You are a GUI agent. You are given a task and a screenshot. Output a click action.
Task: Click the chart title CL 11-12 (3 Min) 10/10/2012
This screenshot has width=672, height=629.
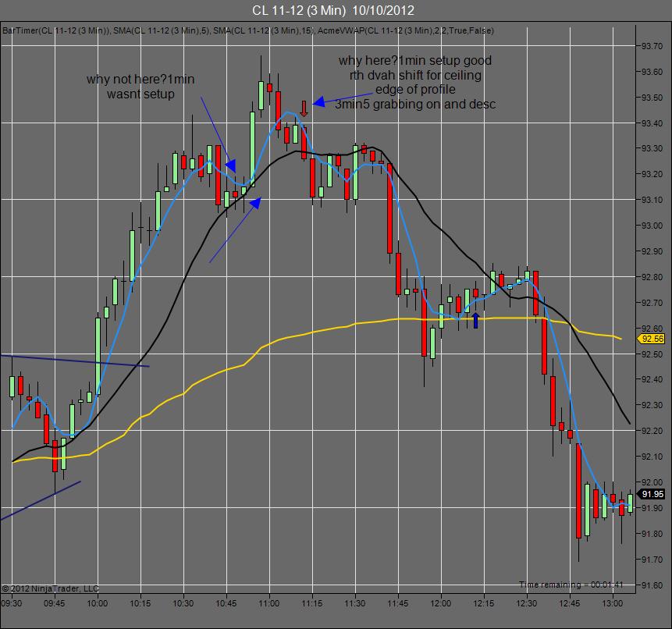[x=333, y=10]
